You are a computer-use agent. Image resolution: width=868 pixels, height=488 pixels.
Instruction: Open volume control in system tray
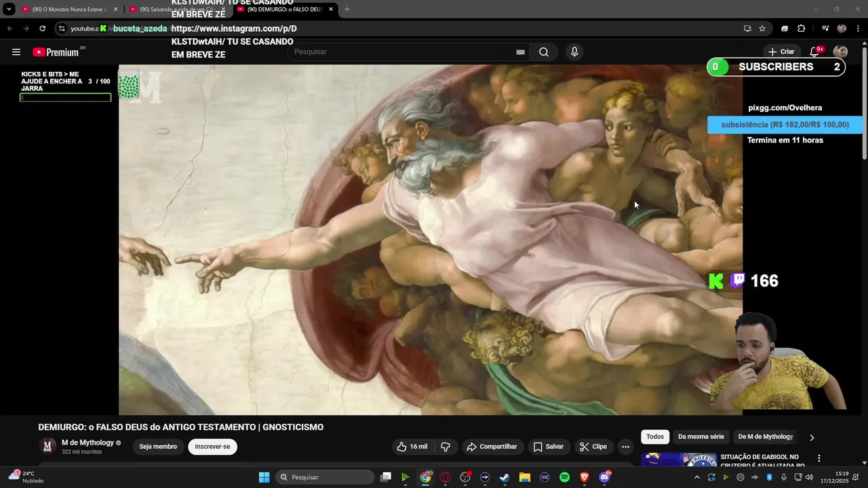pos(809,477)
